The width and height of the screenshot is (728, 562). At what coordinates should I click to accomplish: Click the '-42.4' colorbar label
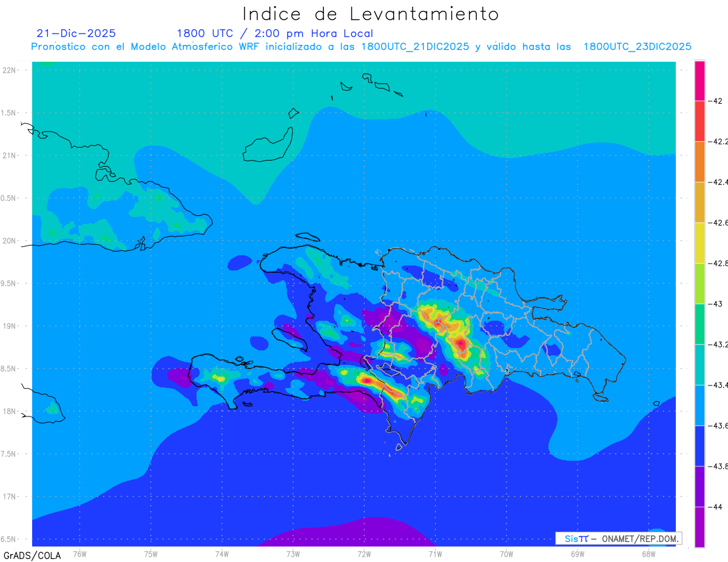click(718, 182)
